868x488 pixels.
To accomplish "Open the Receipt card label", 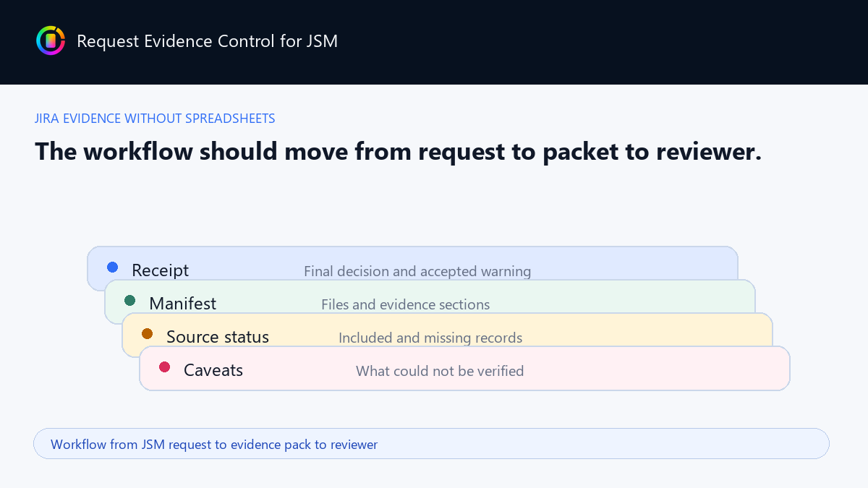I will tap(160, 270).
